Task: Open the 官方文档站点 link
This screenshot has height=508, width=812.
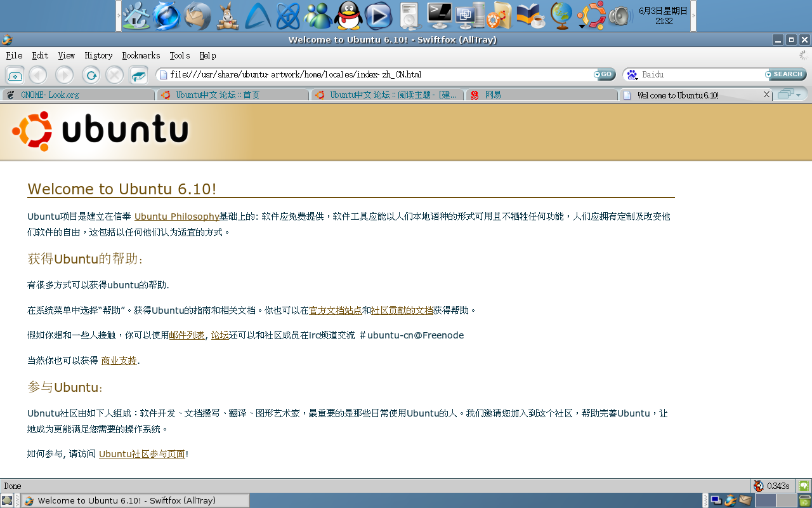Action: pos(336,311)
